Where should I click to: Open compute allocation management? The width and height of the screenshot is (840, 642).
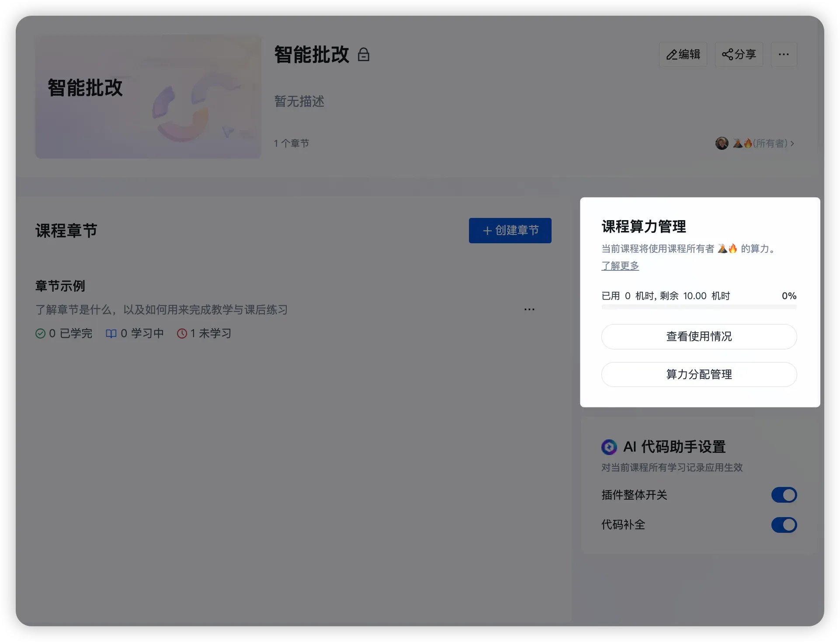[699, 374]
